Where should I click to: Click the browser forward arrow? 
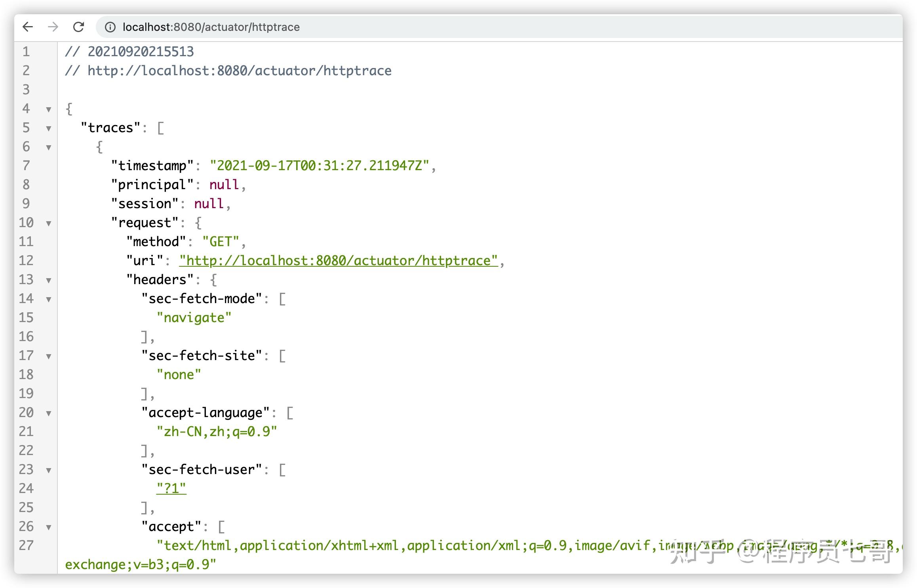pos(53,27)
